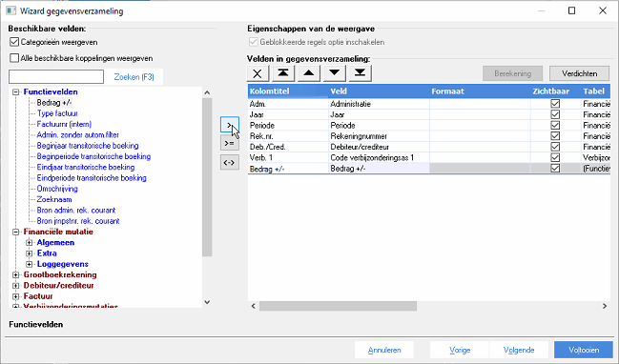Viewport: 619px width, 364px height.
Task: Toggle Categorieën weergeven checkbox
Action: pyautogui.click(x=14, y=42)
